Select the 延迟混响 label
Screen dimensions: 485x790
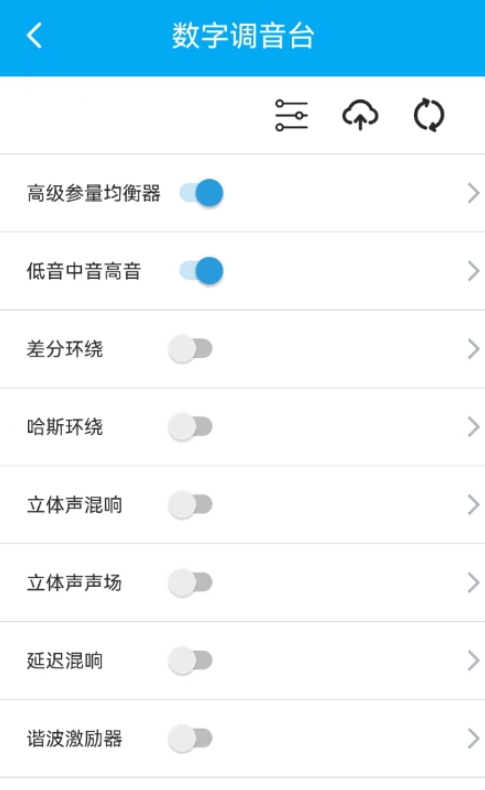[65, 661]
